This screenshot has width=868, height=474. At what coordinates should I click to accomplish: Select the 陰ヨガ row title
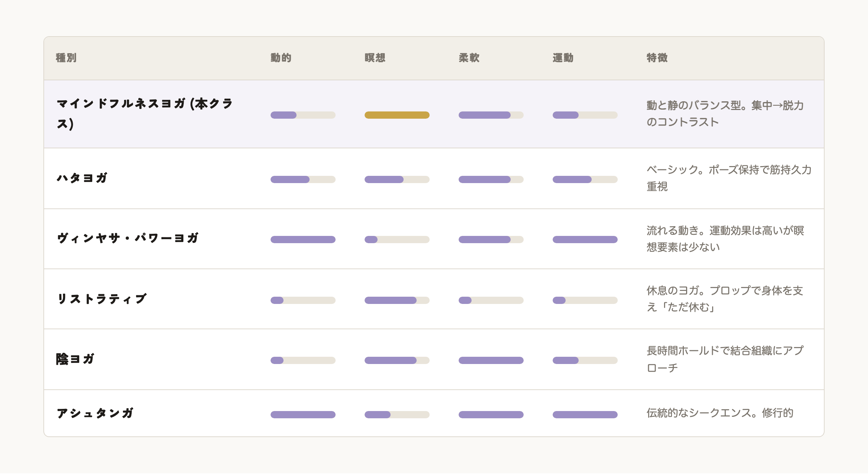(x=75, y=359)
